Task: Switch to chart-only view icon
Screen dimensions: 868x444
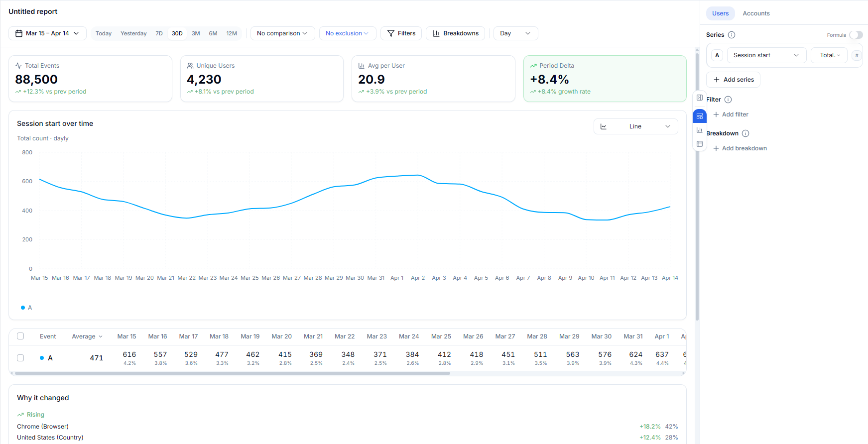Action: click(700, 130)
